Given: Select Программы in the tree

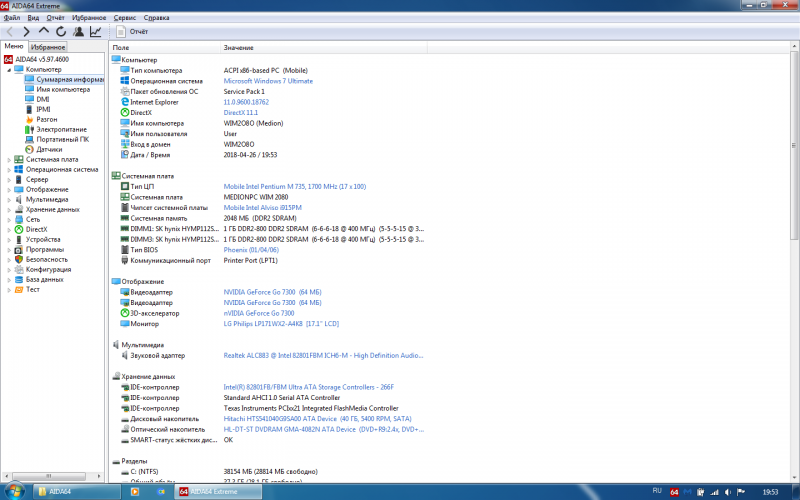Looking at the screenshot, I should click(45, 249).
